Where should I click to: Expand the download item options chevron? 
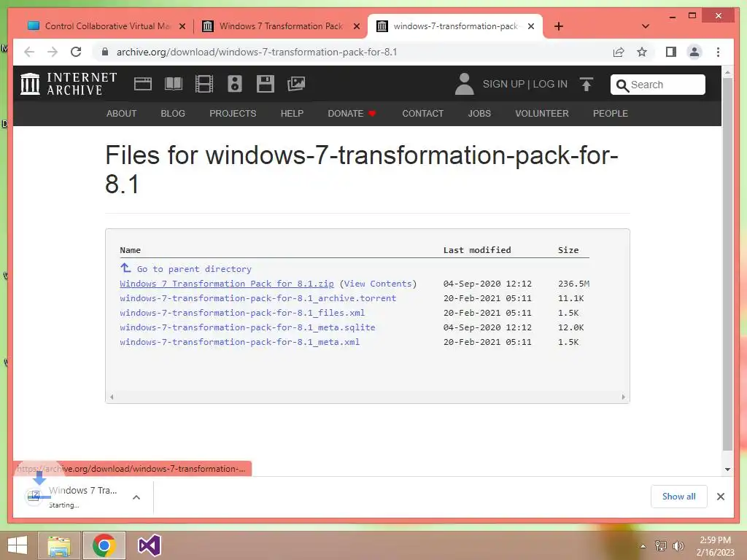coord(136,497)
